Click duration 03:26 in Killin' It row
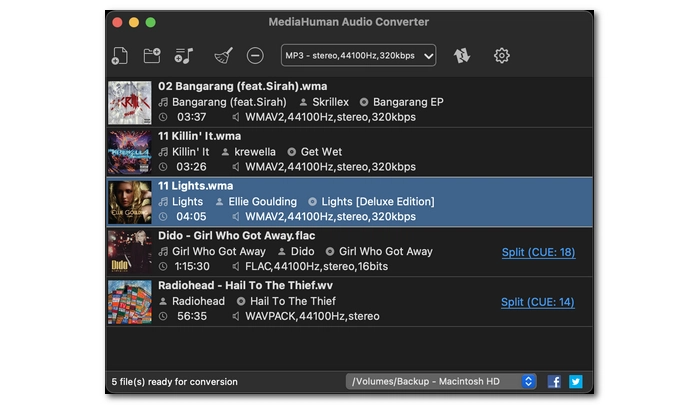This screenshot has height=405, width=700. [192, 167]
